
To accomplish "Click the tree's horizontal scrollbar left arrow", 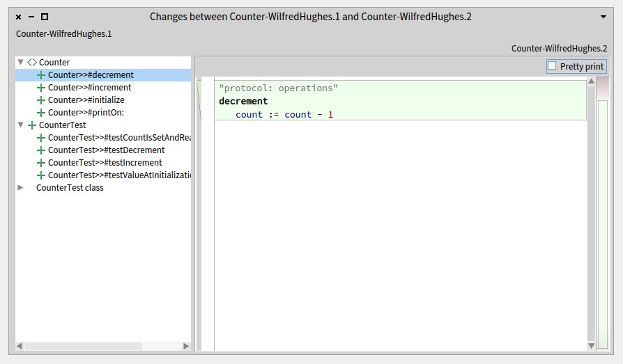I will click(20, 346).
